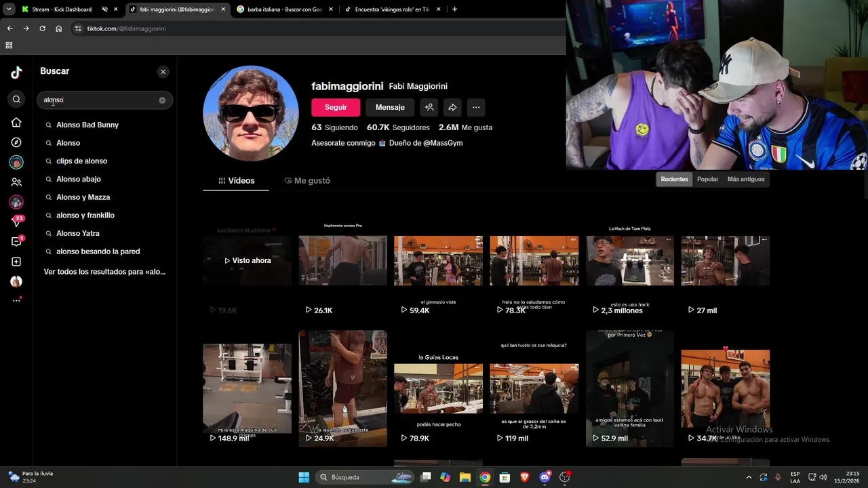Open the tab search dropdown arrow

[9, 9]
